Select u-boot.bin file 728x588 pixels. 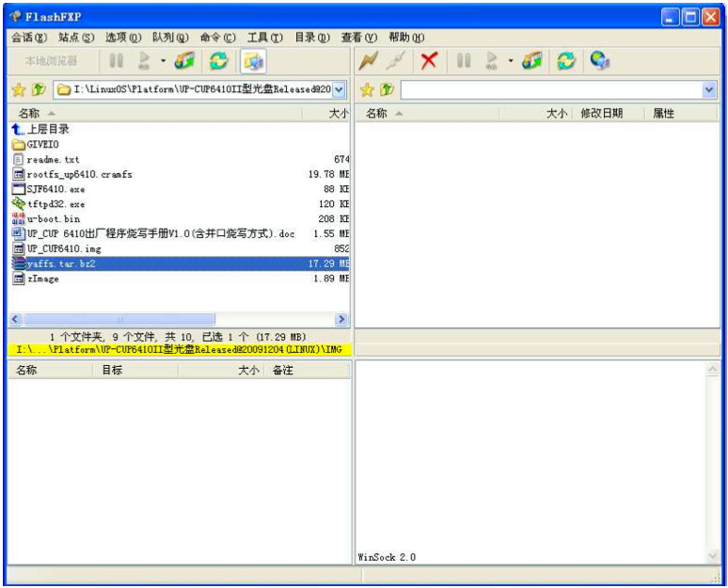(46, 219)
